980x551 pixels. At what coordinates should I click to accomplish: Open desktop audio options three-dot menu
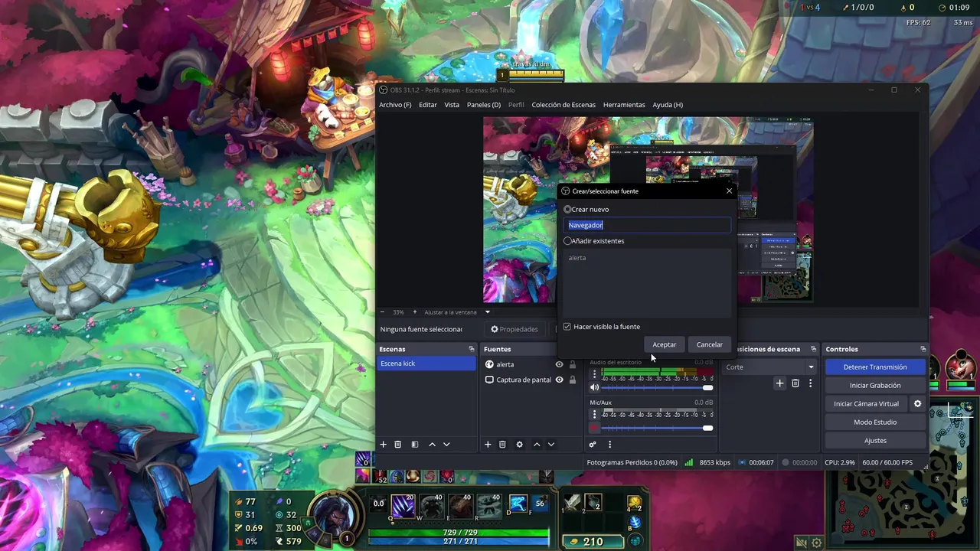[x=595, y=374]
